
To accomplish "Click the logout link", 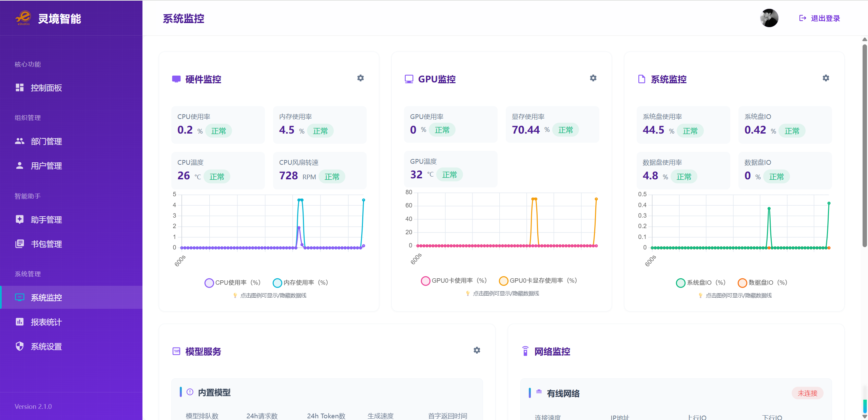I will click(820, 18).
